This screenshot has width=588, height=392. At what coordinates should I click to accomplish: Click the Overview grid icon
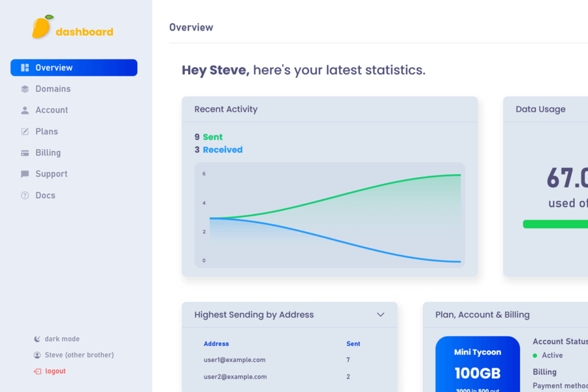click(25, 68)
